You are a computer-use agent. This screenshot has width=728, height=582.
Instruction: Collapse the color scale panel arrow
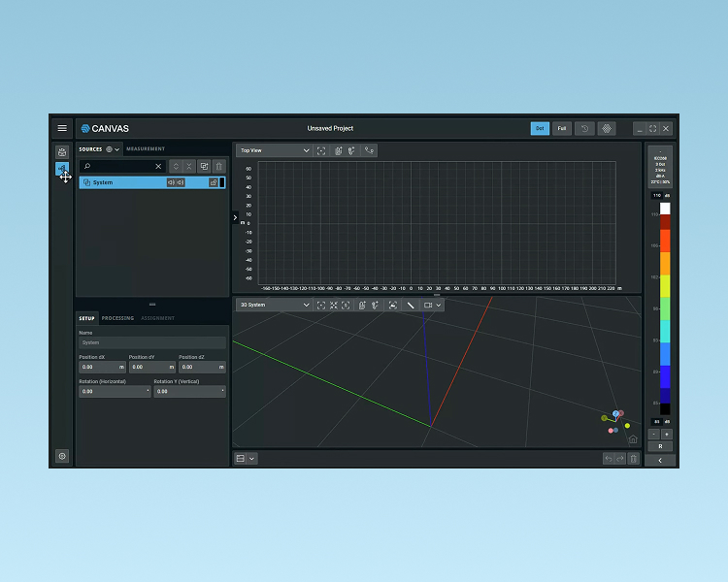[x=660, y=461]
